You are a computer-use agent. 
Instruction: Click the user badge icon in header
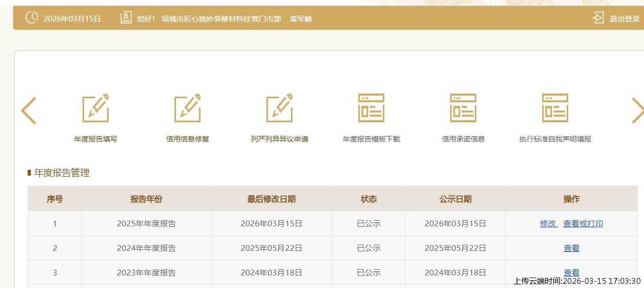pyautogui.click(x=126, y=18)
